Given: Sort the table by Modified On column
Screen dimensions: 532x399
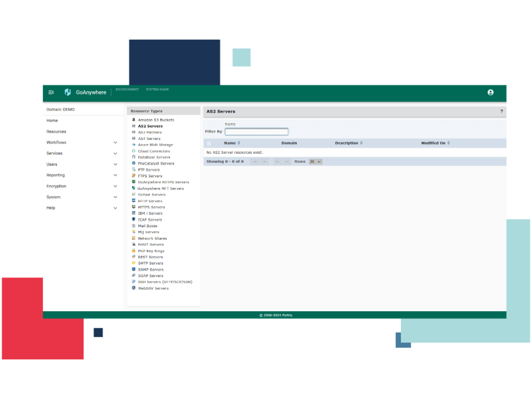Looking at the screenshot, I should point(435,143).
